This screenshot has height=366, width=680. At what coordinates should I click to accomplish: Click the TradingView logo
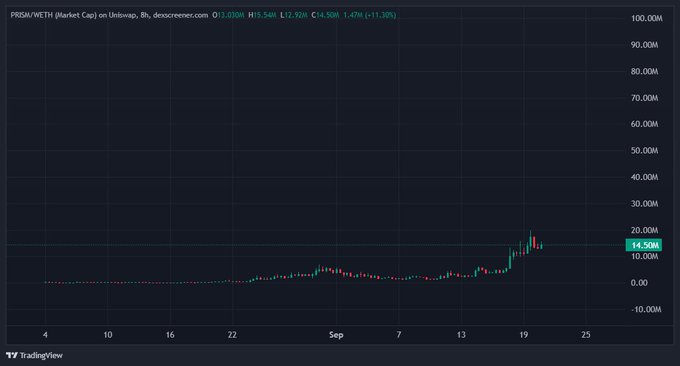(34, 356)
